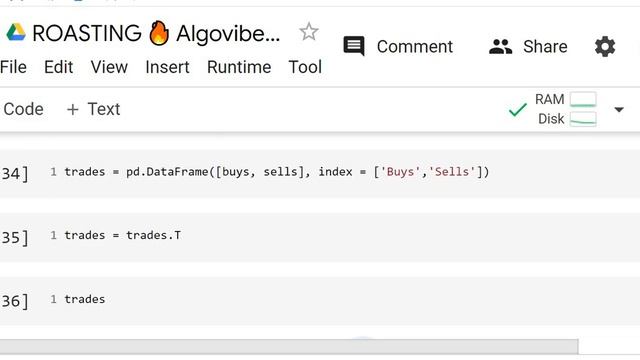Click notebook title ROASTING Algovibe

(x=156, y=33)
